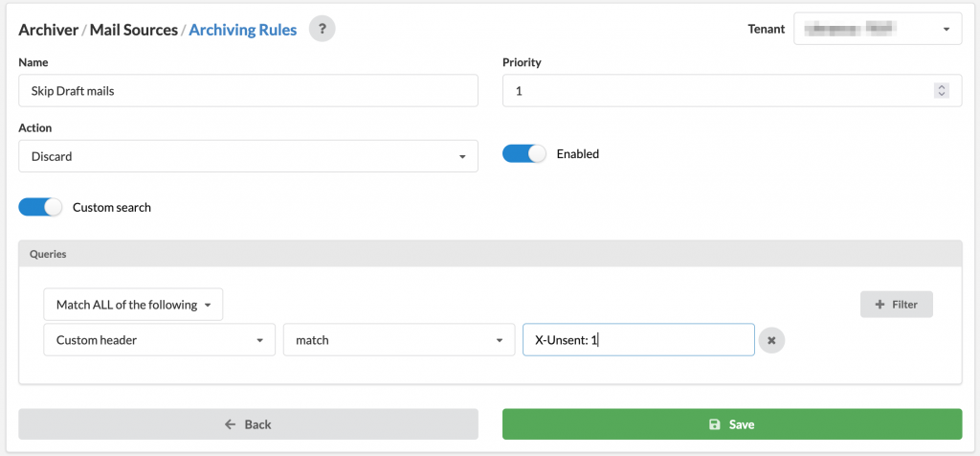980x456 pixels.
Task: Open the help question mark icon
Action: pos(322,29)
